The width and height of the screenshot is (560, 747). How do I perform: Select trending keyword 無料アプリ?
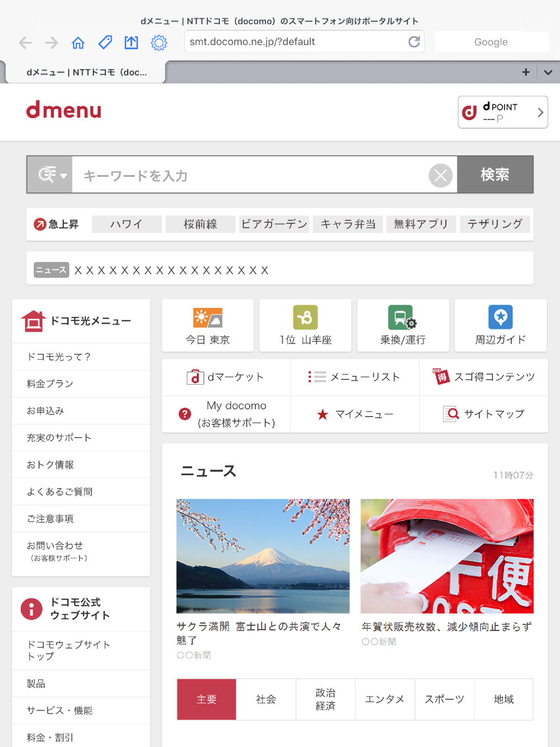(421, 224)
